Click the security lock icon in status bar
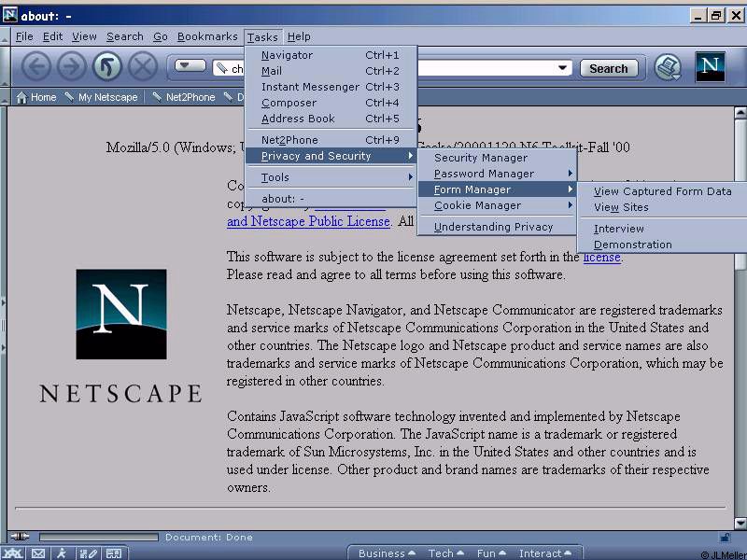Screen dimensions: 747x560 [x=725, y=538]
